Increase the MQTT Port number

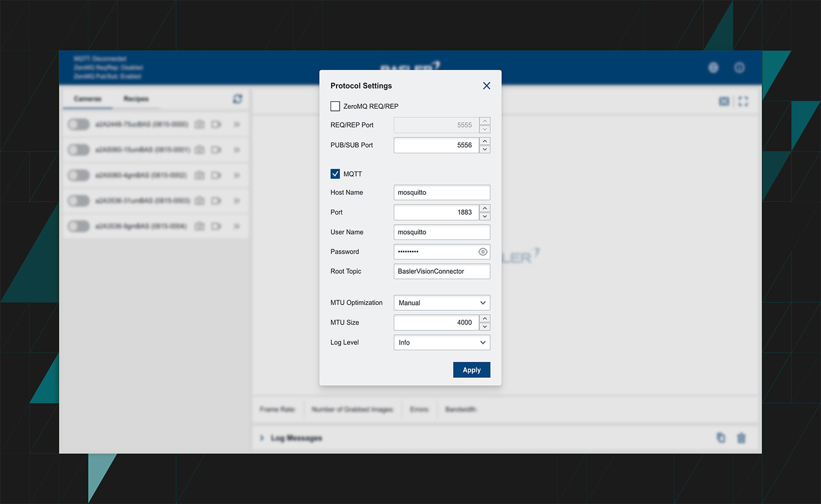tap(485, 208)
